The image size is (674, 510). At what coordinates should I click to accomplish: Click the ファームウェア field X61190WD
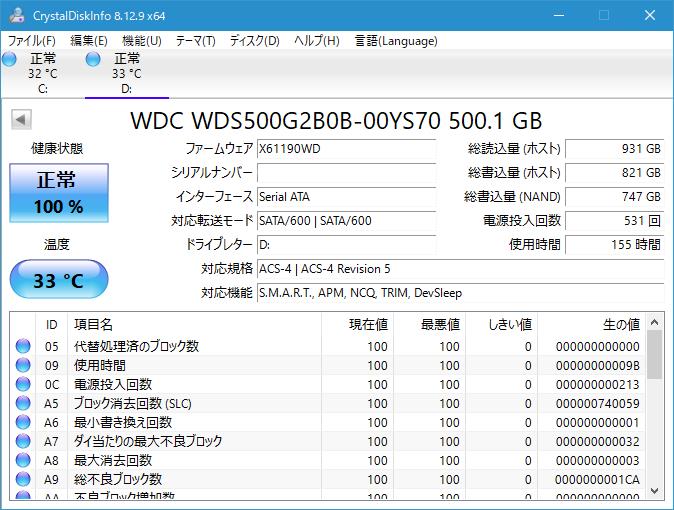click(x=346, y=149)
